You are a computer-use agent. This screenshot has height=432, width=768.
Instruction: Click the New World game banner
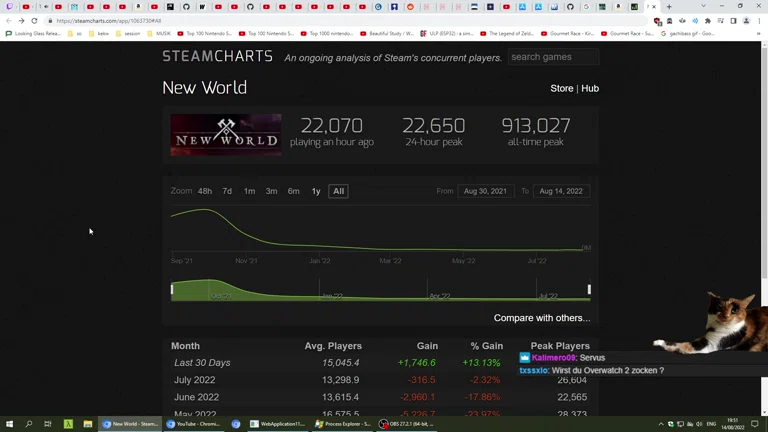coord(226,135)
